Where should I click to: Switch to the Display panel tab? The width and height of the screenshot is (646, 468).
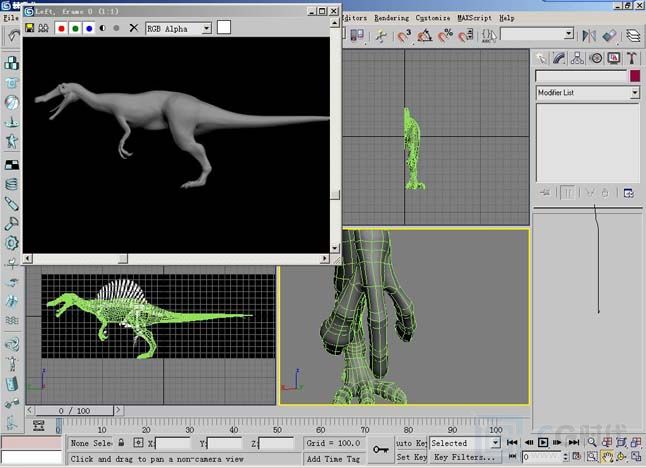pos(614,58)
